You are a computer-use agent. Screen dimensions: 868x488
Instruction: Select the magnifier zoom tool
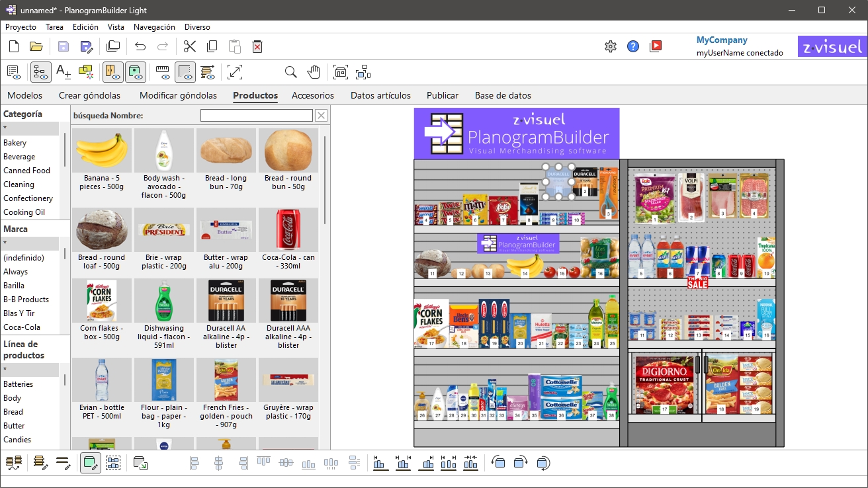tap(290, 71)
